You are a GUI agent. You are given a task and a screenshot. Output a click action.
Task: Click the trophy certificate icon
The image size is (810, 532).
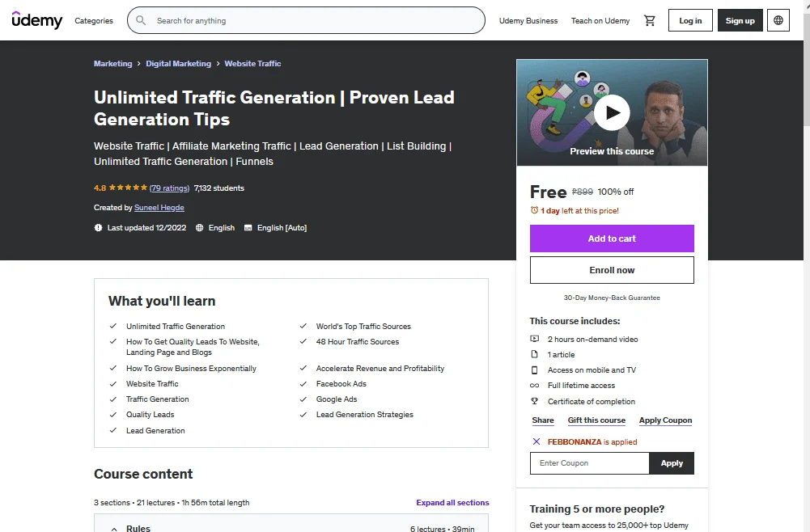click(x=535, y=401)
